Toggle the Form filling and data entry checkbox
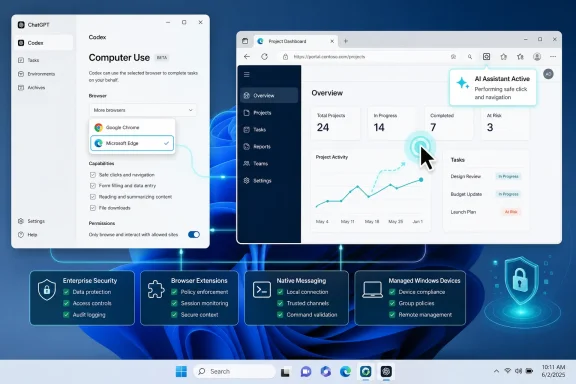Viewport: 576px width, 384px height. pyautogui.click(x=93, y=186)
